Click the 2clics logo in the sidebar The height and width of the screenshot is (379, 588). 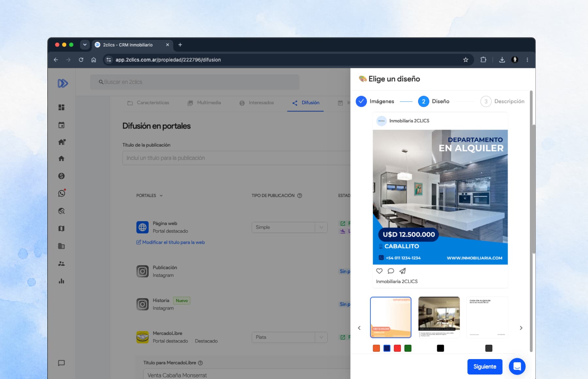(x=62, y=83)
